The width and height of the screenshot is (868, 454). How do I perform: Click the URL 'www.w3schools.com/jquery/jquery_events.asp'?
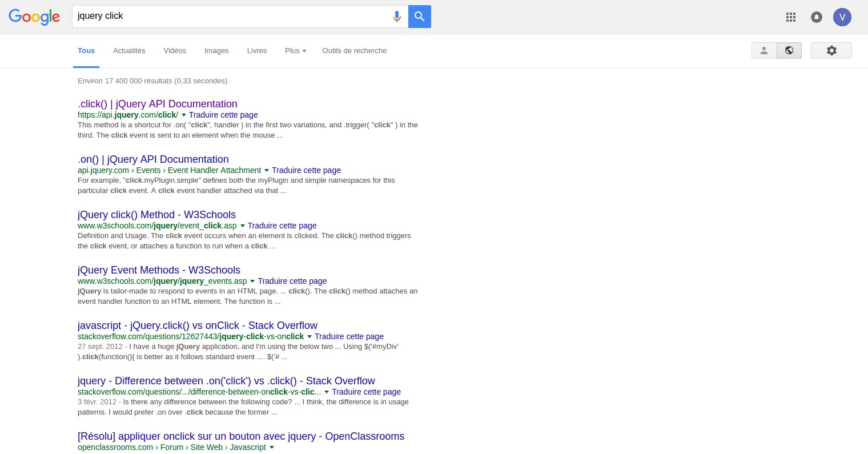tap(162, 281)
